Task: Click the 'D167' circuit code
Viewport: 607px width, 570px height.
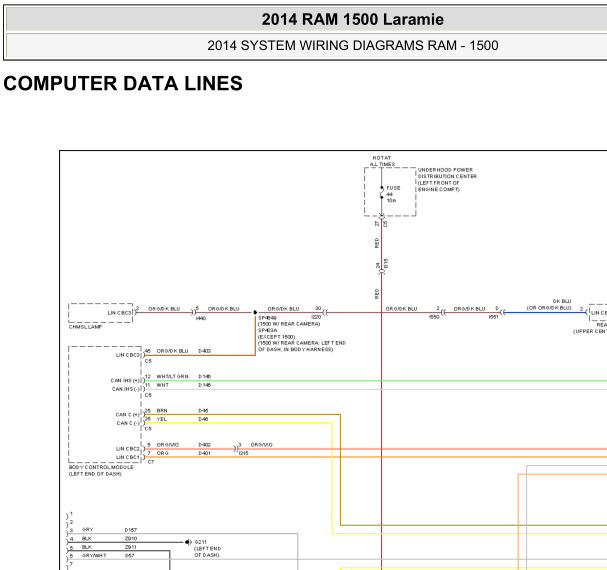Action: click(x=131, y=530)
